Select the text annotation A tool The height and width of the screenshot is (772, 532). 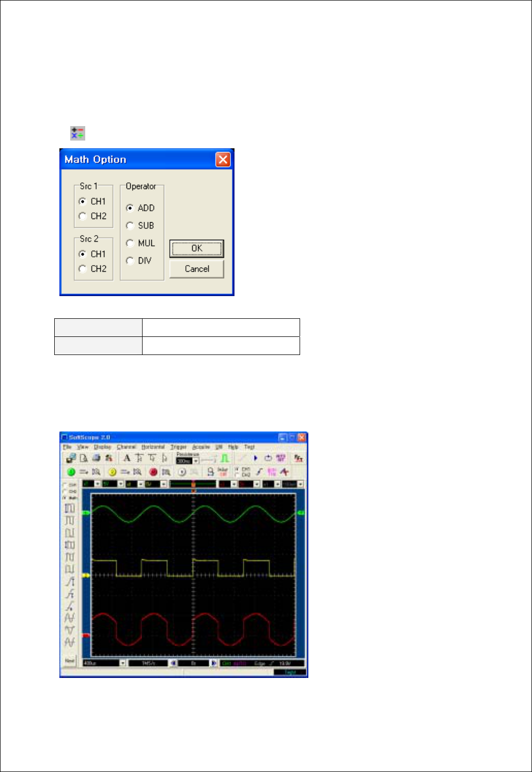pos(127,458)
